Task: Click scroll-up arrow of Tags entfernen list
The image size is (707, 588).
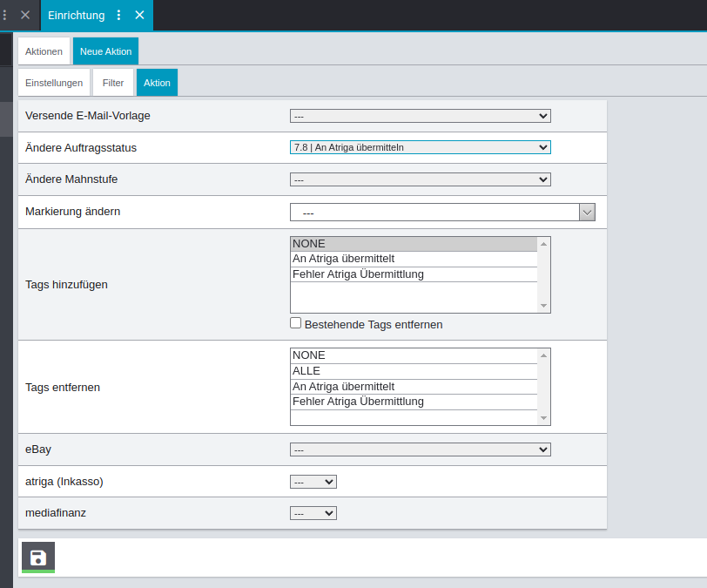Action: point(544,355)
